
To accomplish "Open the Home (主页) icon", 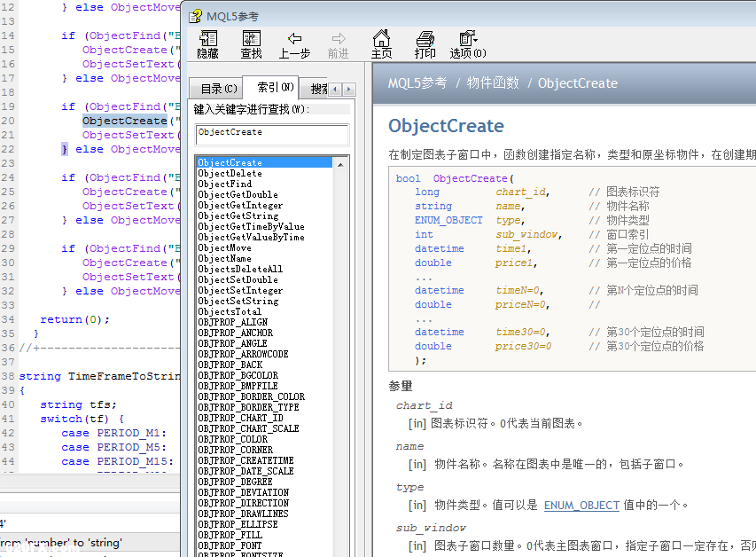I will [x=381, y=44].
